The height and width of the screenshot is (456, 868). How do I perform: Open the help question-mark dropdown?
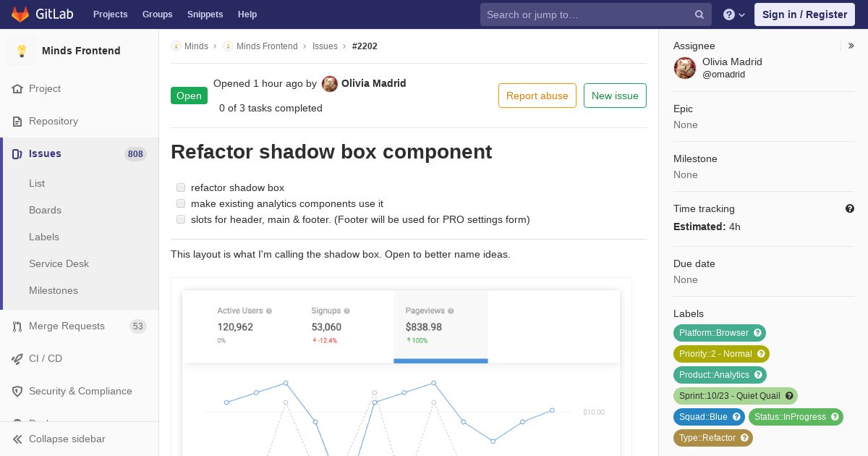(734, 14)
